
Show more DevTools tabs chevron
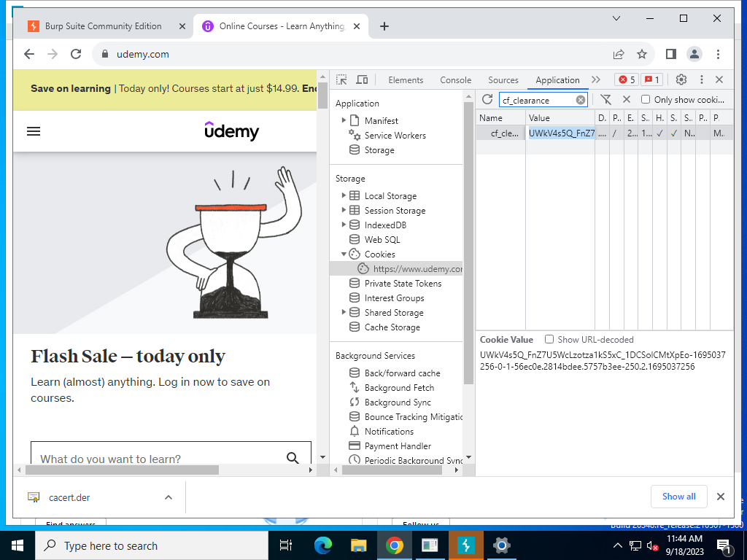[x=596, y=79]
